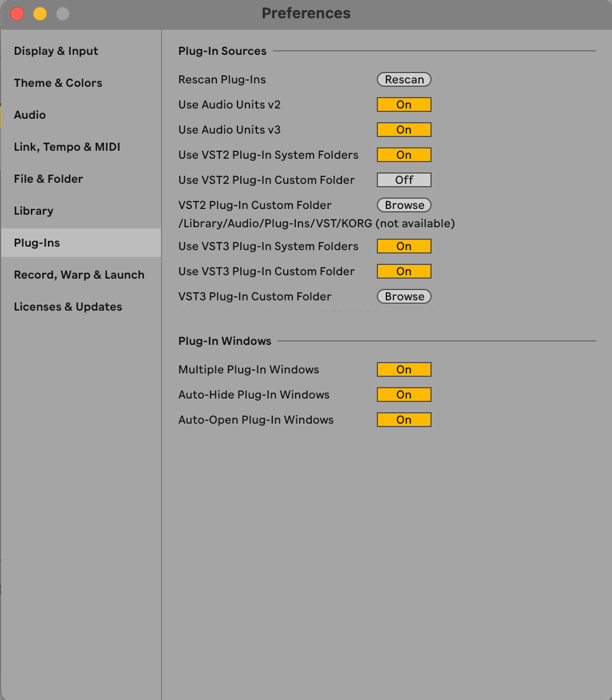Turn off VST2 Plug-In System Folders

coord(404,155)
